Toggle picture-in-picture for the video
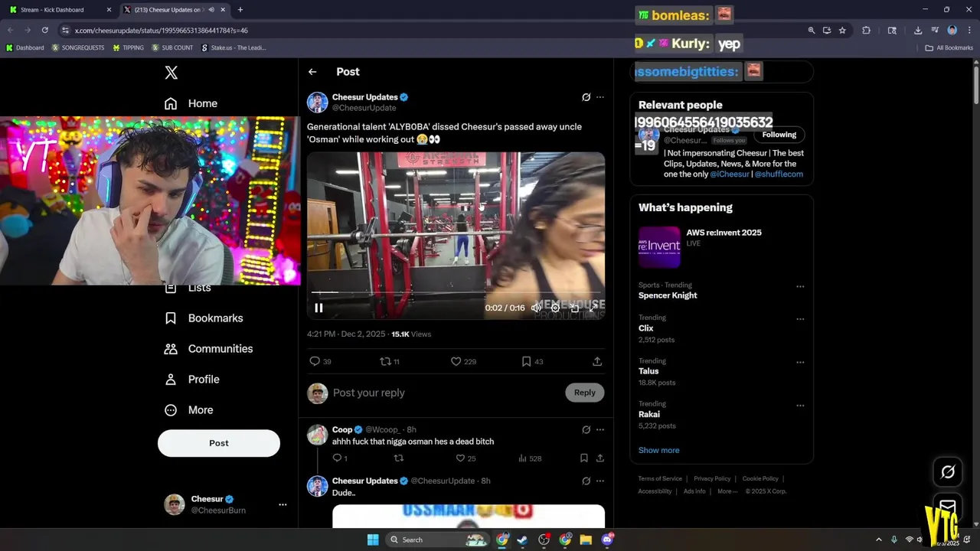 click(x=574, y=308)
